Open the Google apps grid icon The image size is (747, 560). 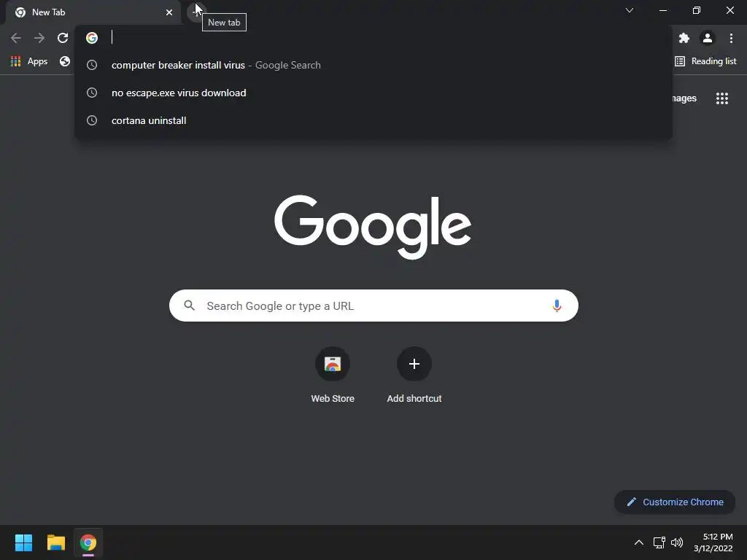722,98
